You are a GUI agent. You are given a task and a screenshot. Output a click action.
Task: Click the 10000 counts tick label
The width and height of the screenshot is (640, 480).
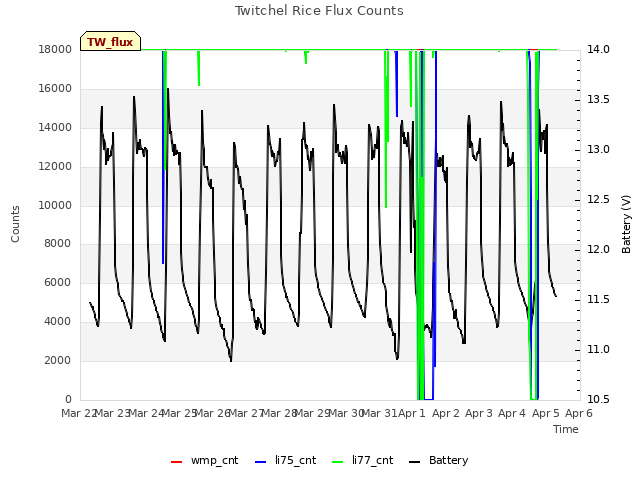pyautogui.click(x=55, y=205)
